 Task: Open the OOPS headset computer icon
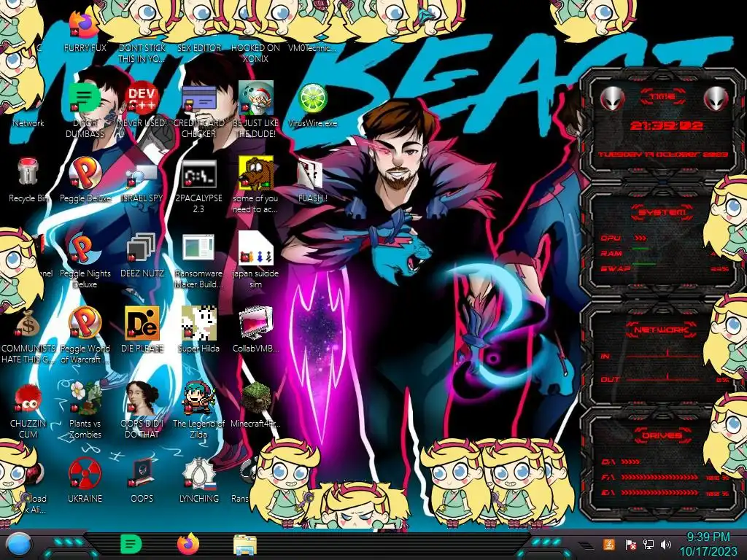[x=142, y=473]
